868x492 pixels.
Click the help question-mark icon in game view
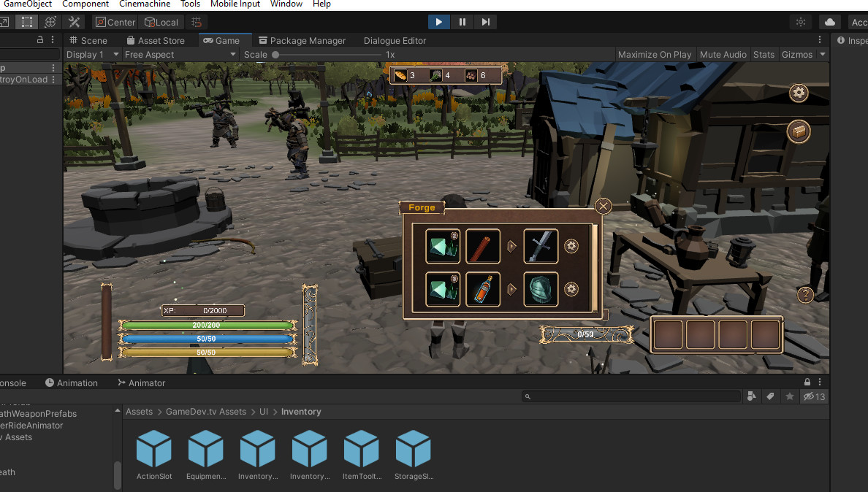(805, 295)
